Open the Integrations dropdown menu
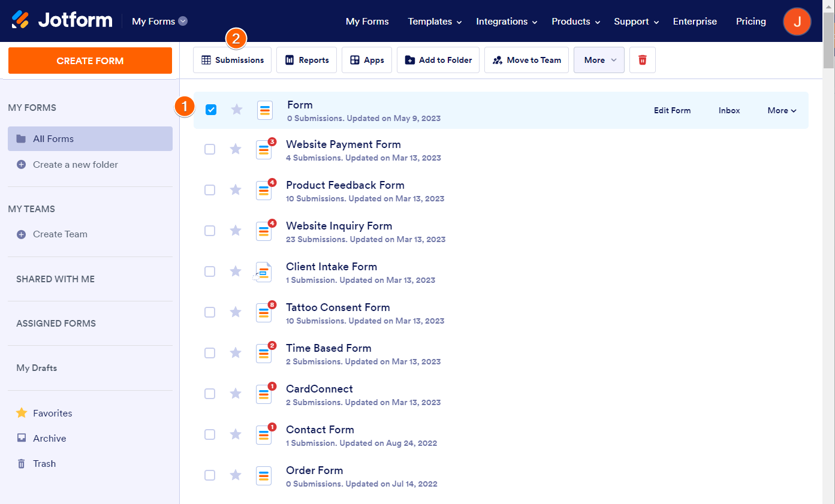Viewport: 835px width, 504px height. 507,22
